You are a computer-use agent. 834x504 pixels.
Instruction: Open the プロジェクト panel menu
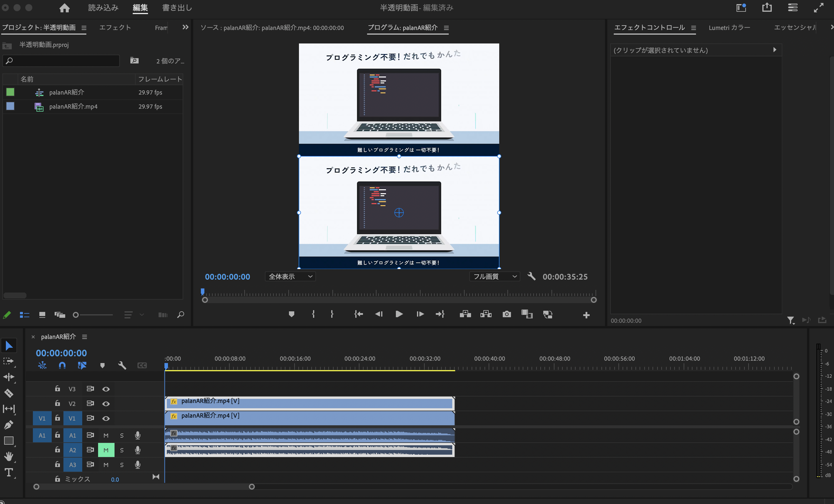pos(84,28)
